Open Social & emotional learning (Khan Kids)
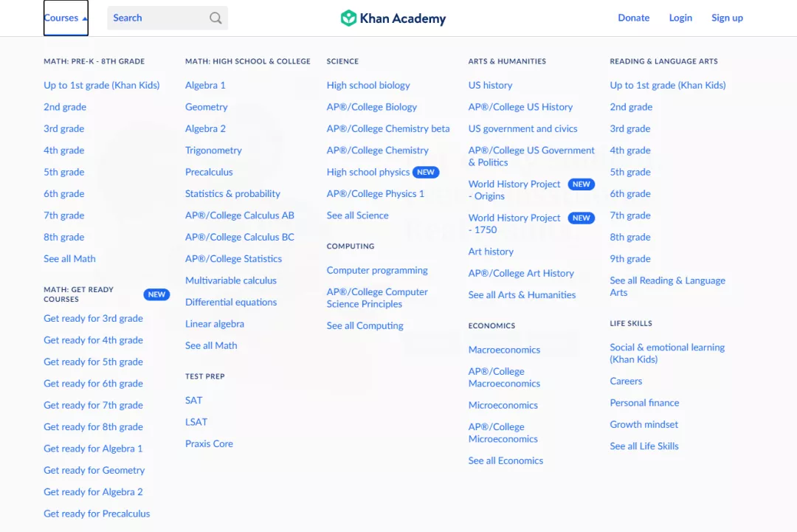 (x=667, y=353)
